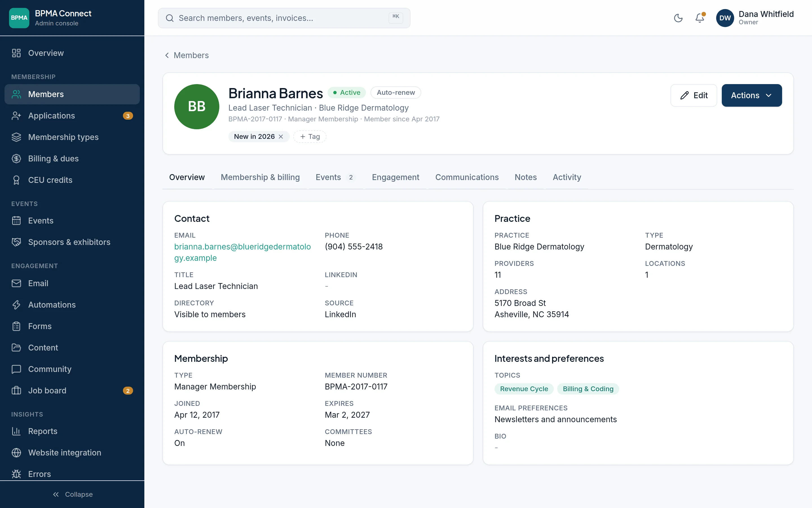The image size is (812, 508).
Task: Switch to Communications tab
Action: point(467,178)
